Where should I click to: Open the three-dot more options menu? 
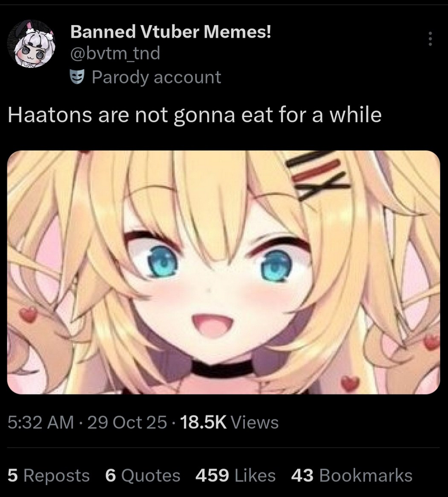pos(430,39)
